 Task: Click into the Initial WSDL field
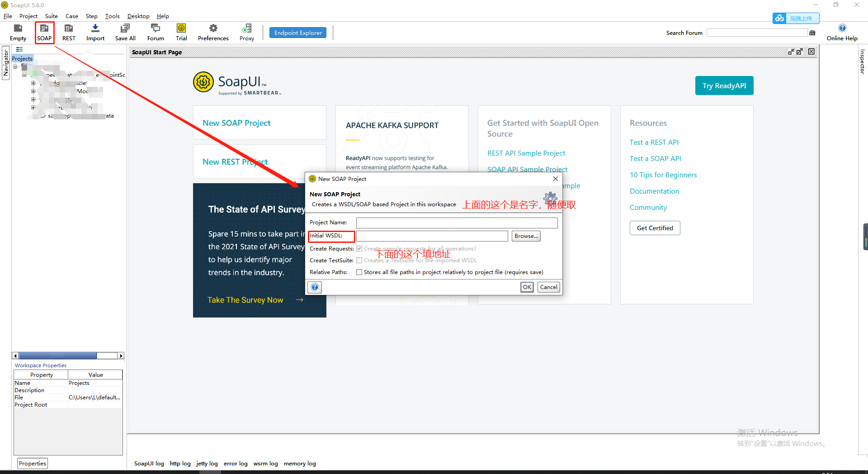tap(432, 236)
